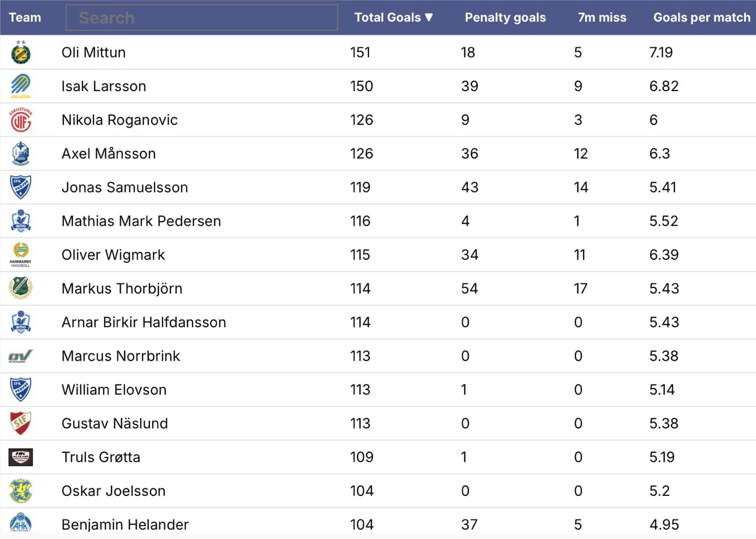This screenshot has height=539, width=756.
Task: Click the logo next to Marcus Norrbrink
Action: pos(21,356)
